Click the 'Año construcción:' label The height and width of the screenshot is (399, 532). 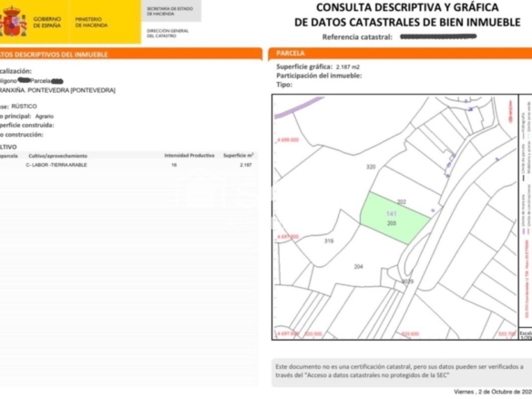[x=21, y=135]
